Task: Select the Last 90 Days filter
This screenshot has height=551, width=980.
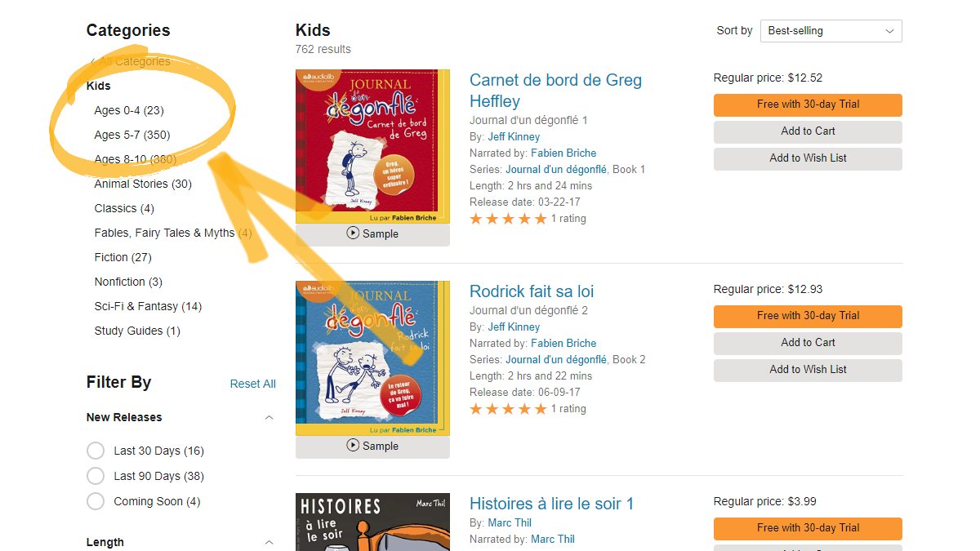Action: pos(96,476)
